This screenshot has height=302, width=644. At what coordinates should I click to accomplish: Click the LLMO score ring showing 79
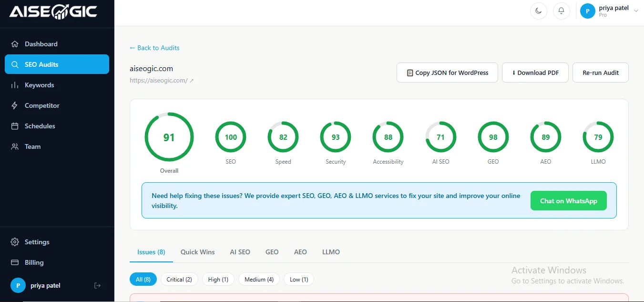point(598,137)
